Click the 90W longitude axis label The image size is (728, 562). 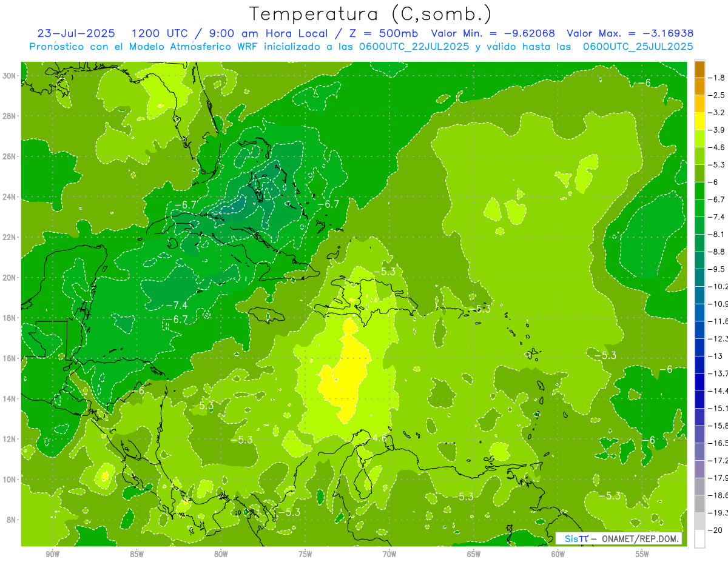(53, 554)
